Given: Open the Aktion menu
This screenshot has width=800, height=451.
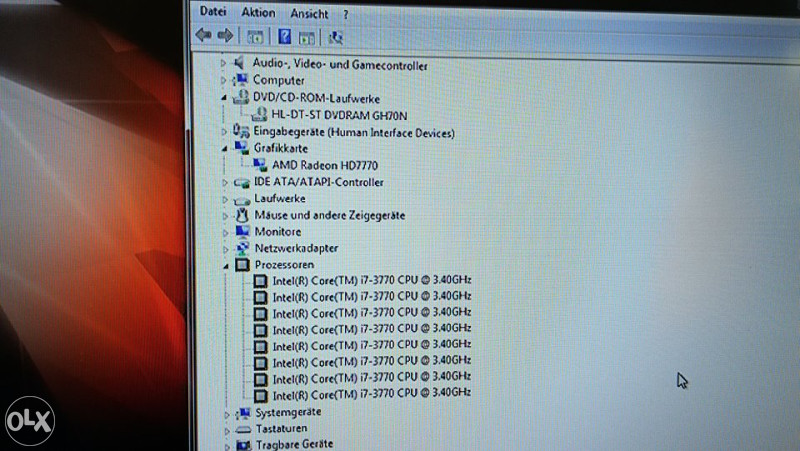Looking at the screenshot, I should 258,12.
